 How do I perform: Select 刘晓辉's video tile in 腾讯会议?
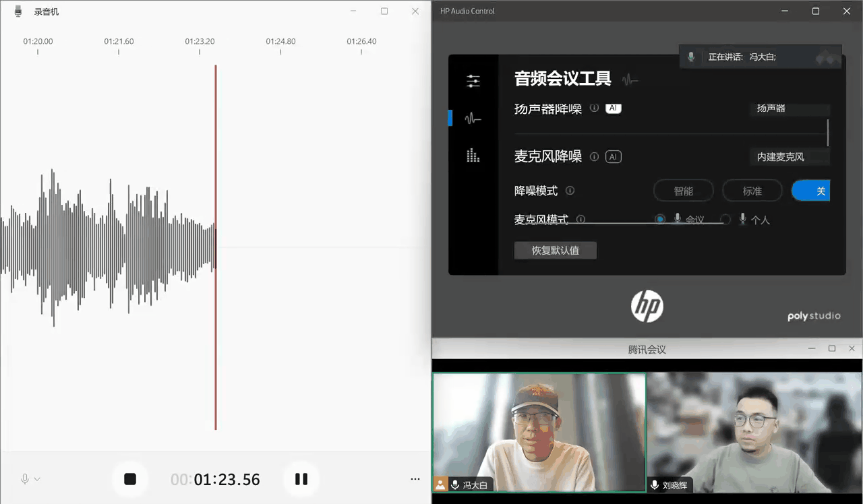755,433
